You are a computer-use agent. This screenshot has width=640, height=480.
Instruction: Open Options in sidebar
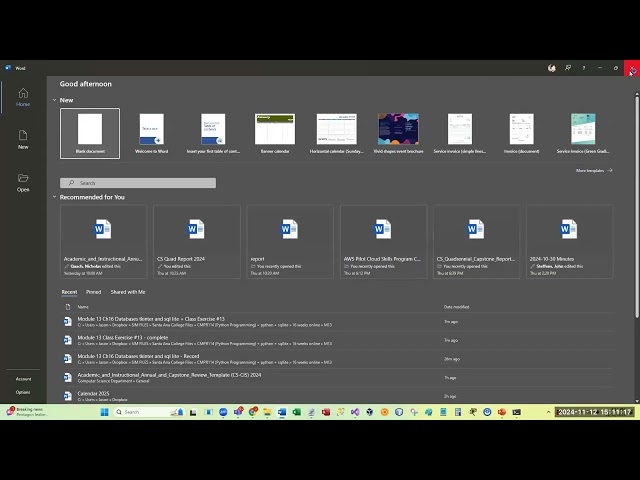(x=23, y=392)
